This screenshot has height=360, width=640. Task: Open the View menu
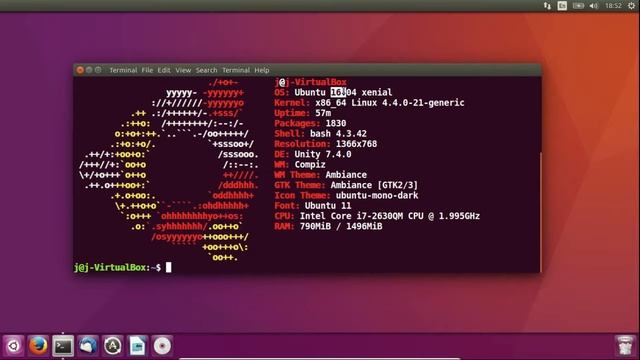[183, 70]
